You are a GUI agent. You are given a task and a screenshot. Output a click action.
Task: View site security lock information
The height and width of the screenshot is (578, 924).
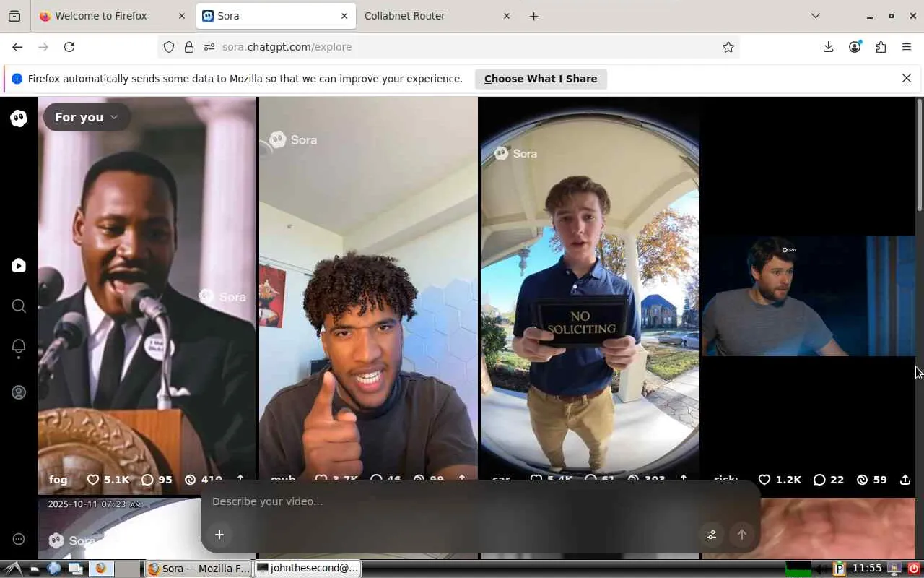tap(189, 47)
